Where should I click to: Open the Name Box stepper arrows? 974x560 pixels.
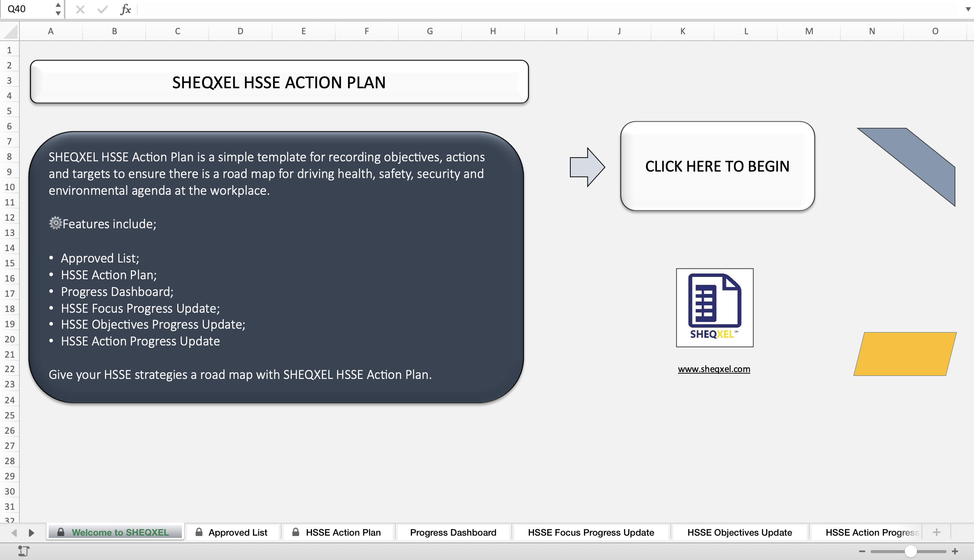coord(58,9)
